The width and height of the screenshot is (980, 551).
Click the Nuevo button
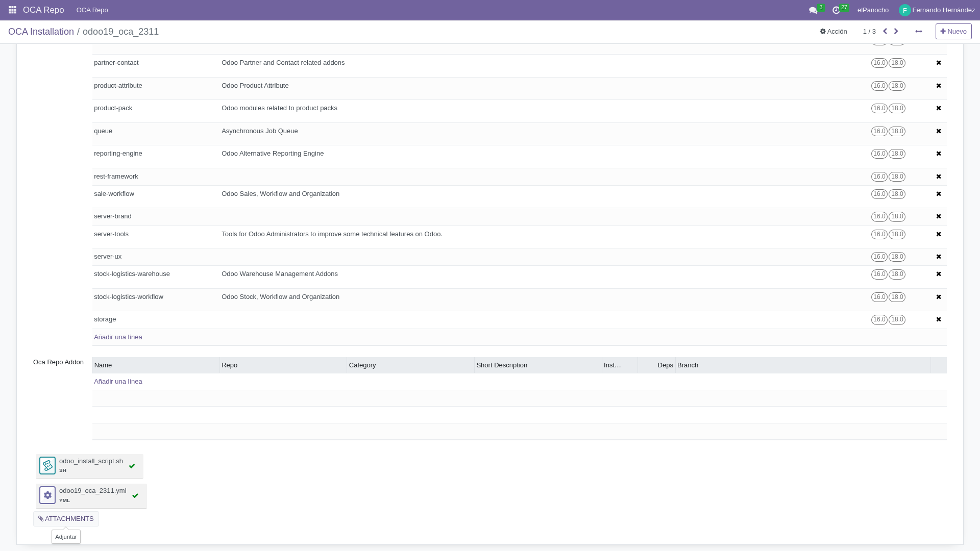953,32
